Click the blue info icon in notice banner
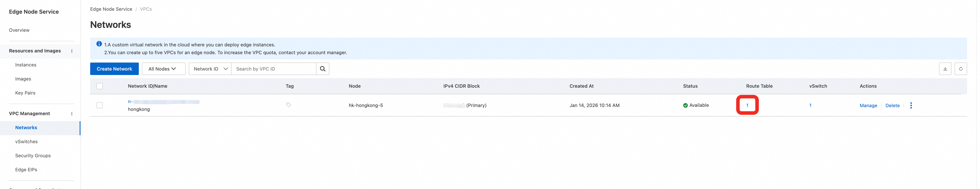980x189 pixels. (x=99, y=44)
